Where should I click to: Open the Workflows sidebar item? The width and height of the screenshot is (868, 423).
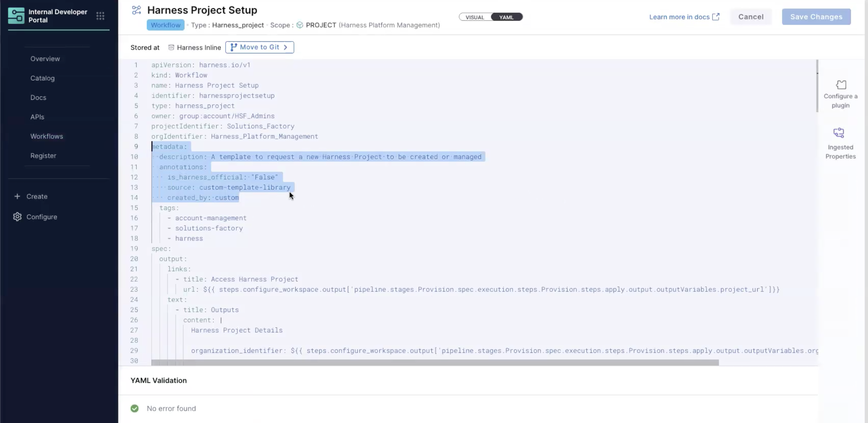point(46,136)
